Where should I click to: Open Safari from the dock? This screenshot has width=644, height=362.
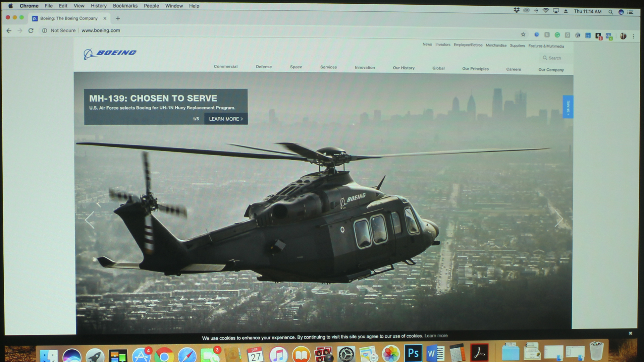tap(187, 355)
